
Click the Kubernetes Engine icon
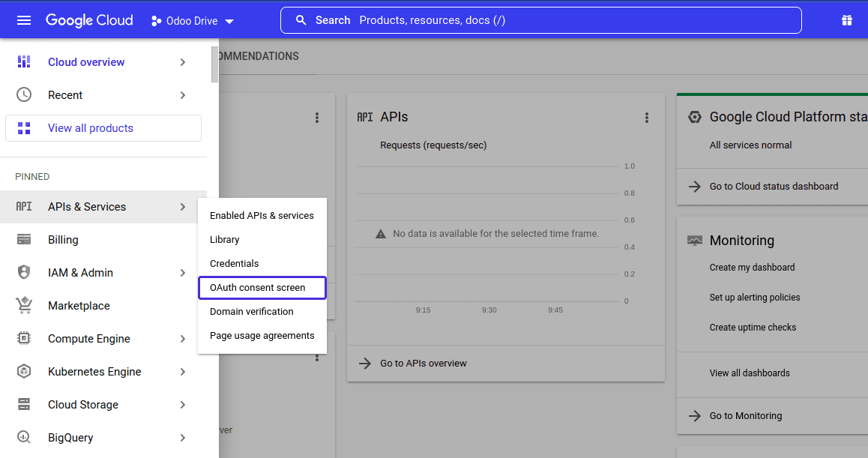pyautogui.click(x=23, y=371)
